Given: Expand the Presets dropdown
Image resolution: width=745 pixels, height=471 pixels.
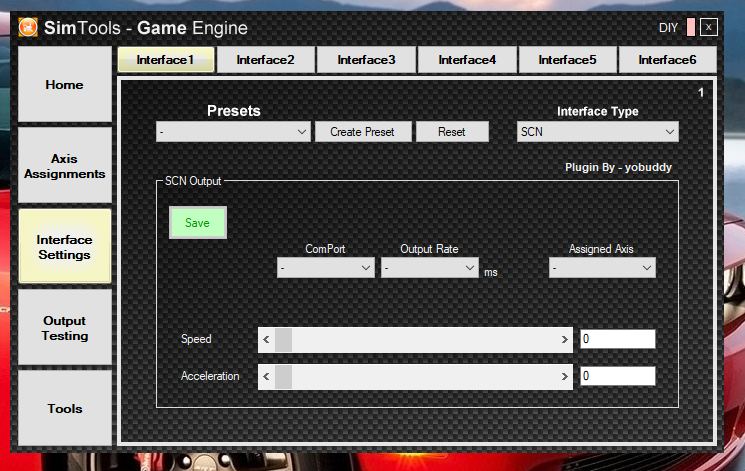Looking at the screenshot, I should click(233, 132).
